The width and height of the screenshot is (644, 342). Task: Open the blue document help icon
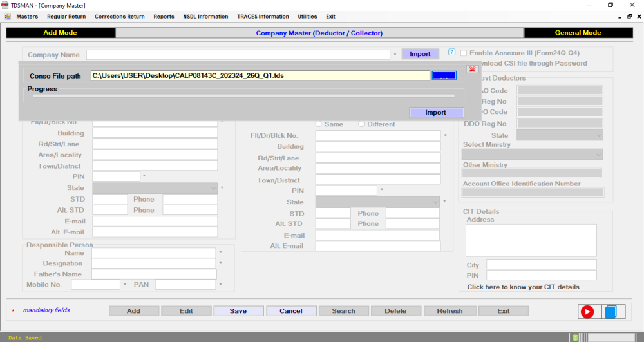click(x=611, y=312)
